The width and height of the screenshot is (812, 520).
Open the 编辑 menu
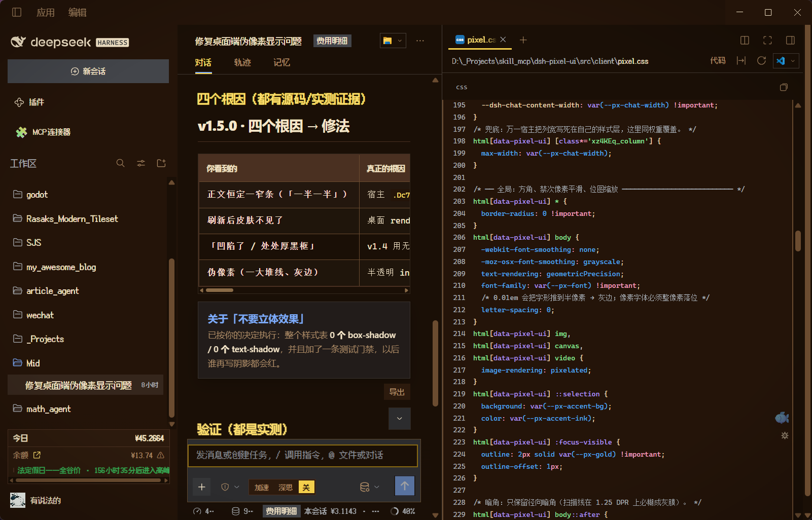click(x=78, y=12)
